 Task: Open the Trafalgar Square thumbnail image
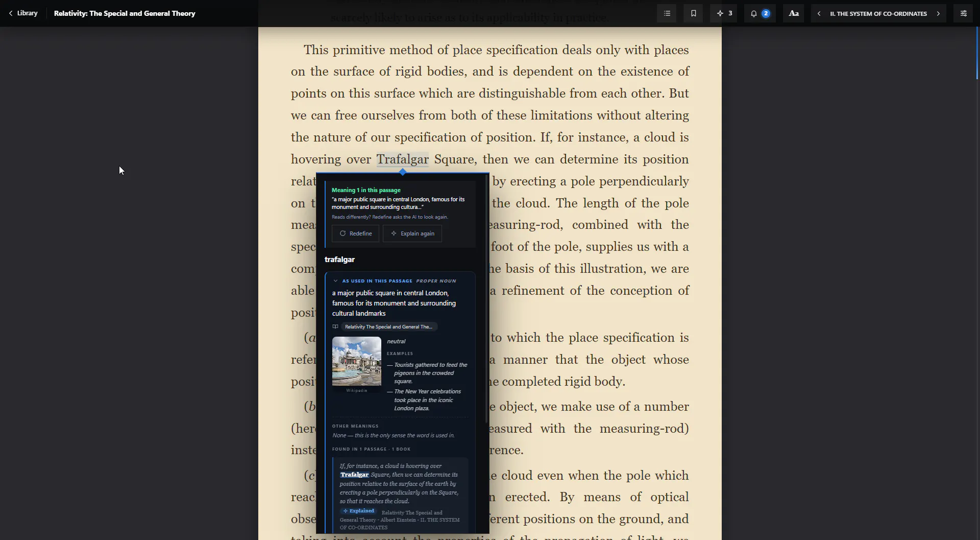click(357, 361)
